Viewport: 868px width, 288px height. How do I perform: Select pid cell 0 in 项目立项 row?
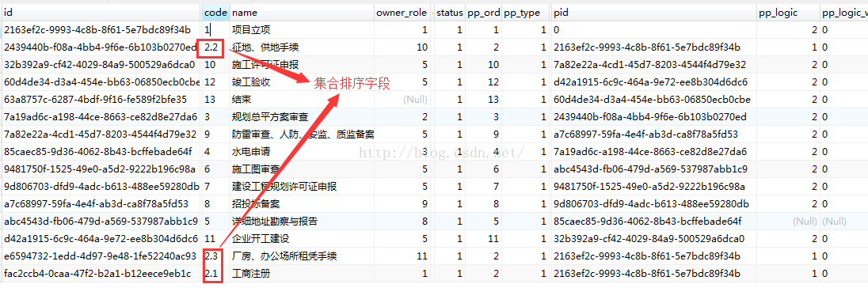[x=653, y=30]
